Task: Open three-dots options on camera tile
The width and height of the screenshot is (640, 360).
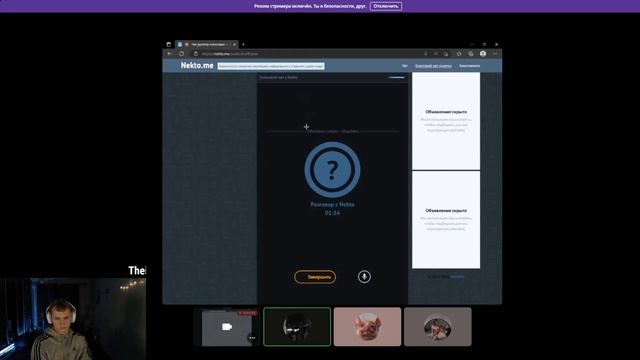Action: [252, 338]
